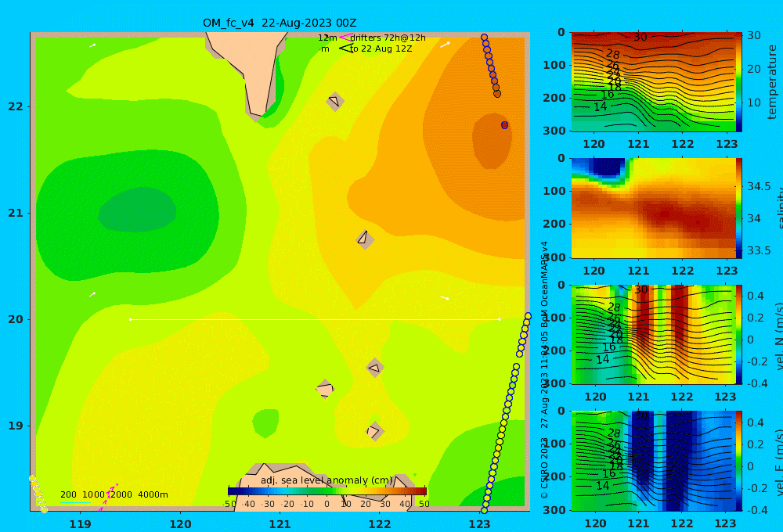Open the northward velocity section panel
This screenshot has height=532, width=783.
point(653,334)
